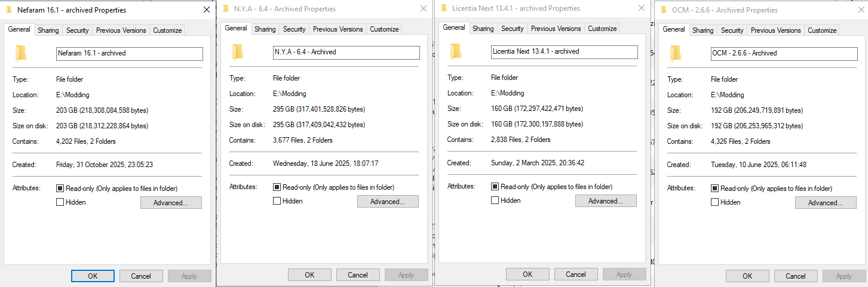Open the Advanced attributes in the Nefaram 16.1 properties
This screenshot has width=868, height=287.
tap(171, 203)
